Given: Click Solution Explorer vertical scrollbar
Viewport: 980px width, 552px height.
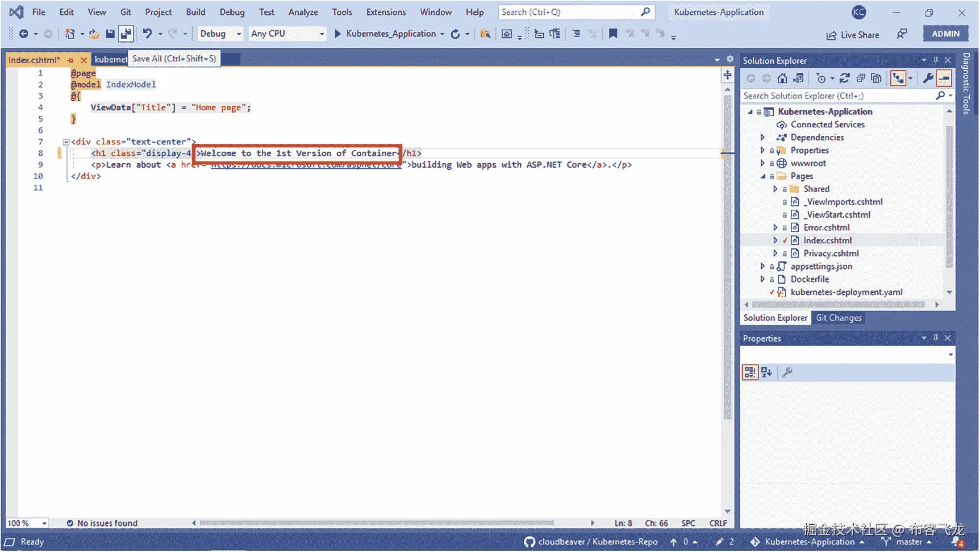Looking at the screenshot, I should (x=949, y=196).
